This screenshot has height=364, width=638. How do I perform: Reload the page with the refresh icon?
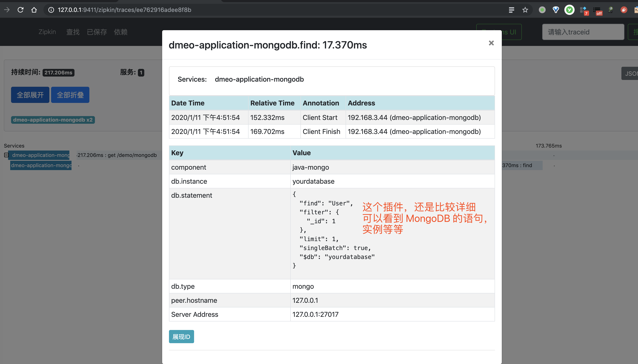tap(20, 10)
